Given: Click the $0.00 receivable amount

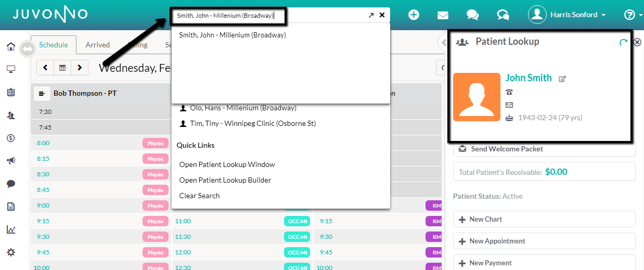Looking at the screenshot, I should tap(556, 172).
